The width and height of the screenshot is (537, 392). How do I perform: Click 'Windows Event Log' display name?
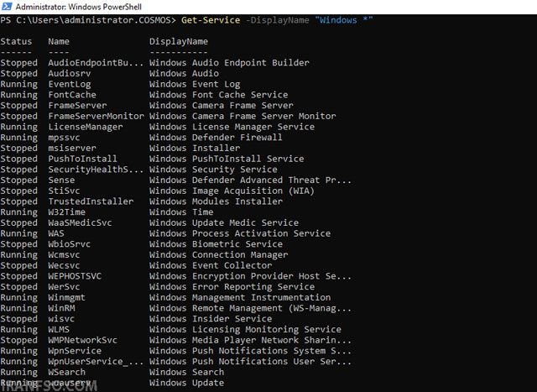195,84
